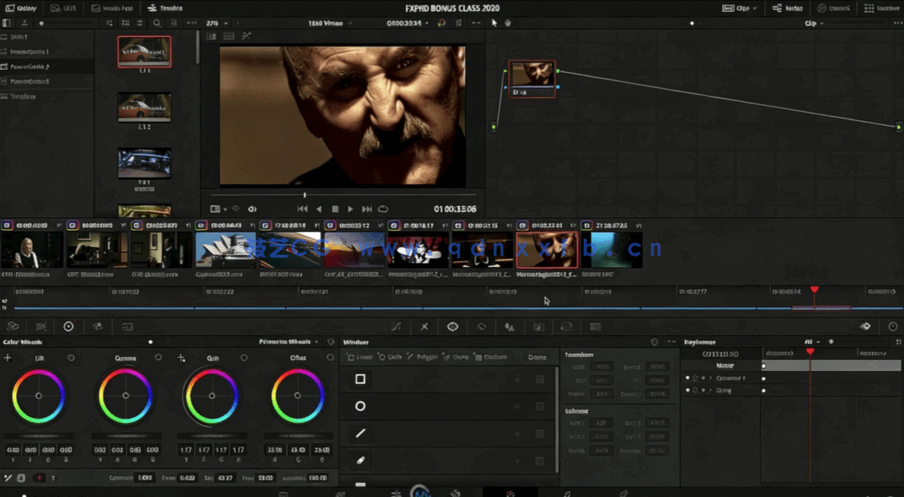This screenshot has width=904, height=497.
Task: Toggle the colorful bypass grades icon
Action: coord(442,23)
